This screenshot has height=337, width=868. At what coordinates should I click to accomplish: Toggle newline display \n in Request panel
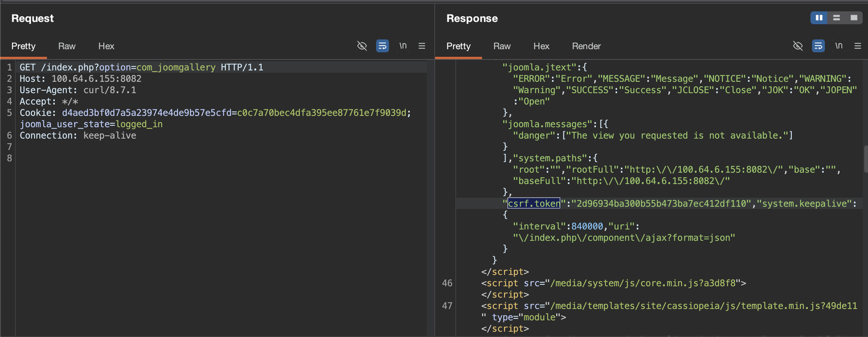pos(403,46)
